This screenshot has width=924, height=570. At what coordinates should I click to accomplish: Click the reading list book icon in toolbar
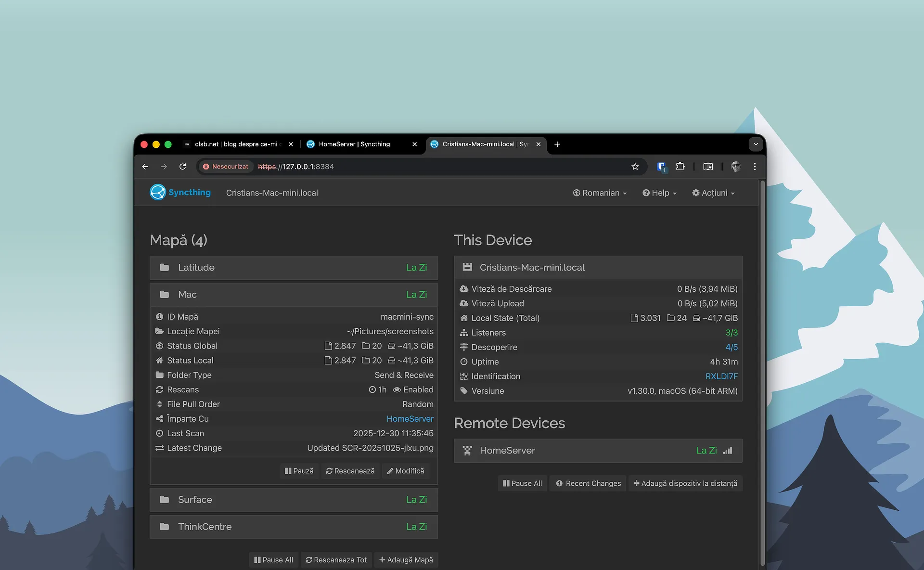click(x=707, y=167)
